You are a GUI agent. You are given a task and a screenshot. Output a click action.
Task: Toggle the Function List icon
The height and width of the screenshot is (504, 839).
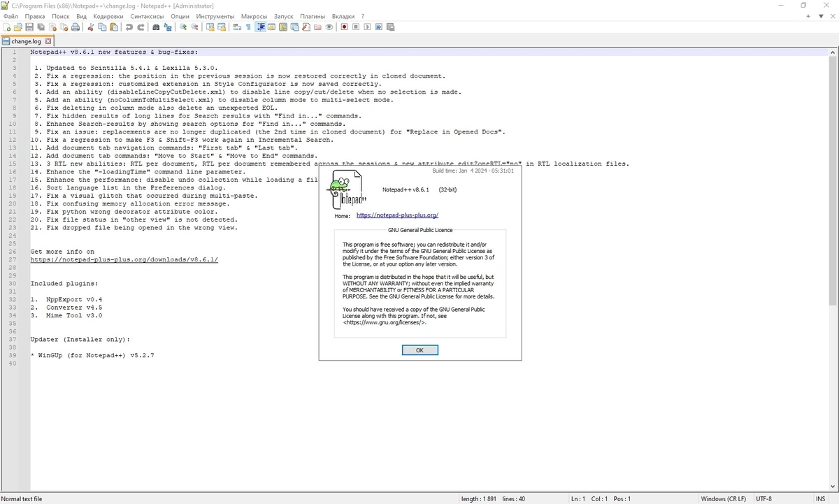(x=306, y=27)
